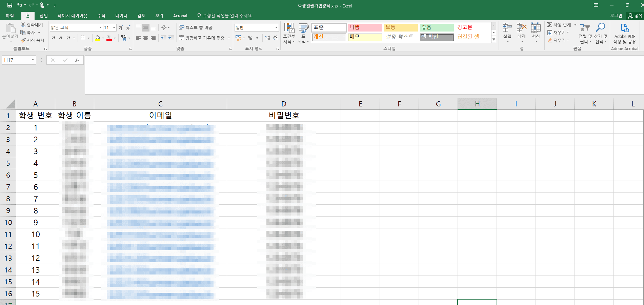
Task: Decrease decimal places
Action: [x=275, y=38]
